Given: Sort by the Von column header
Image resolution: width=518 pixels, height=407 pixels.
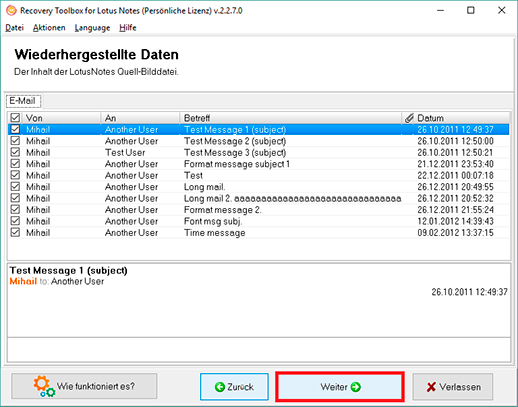Looking at the screenshot, I should pyautogui.click(x=60, y=118).
